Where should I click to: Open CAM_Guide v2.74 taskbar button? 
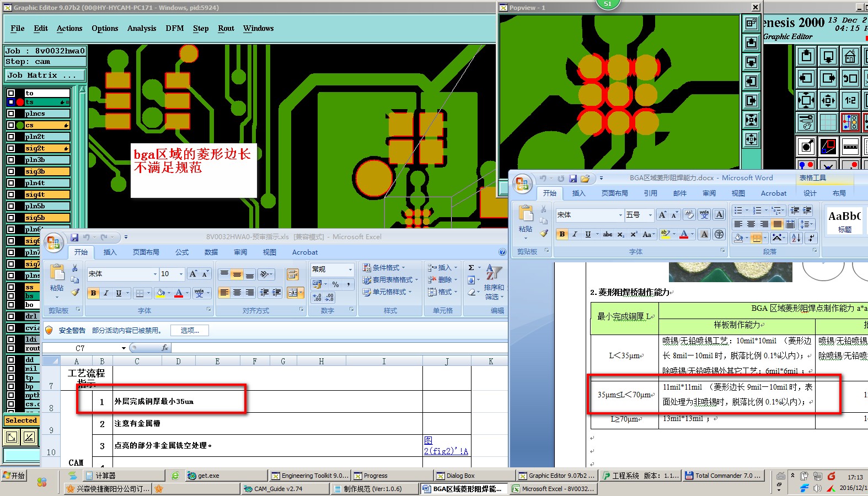click(286, 488)
